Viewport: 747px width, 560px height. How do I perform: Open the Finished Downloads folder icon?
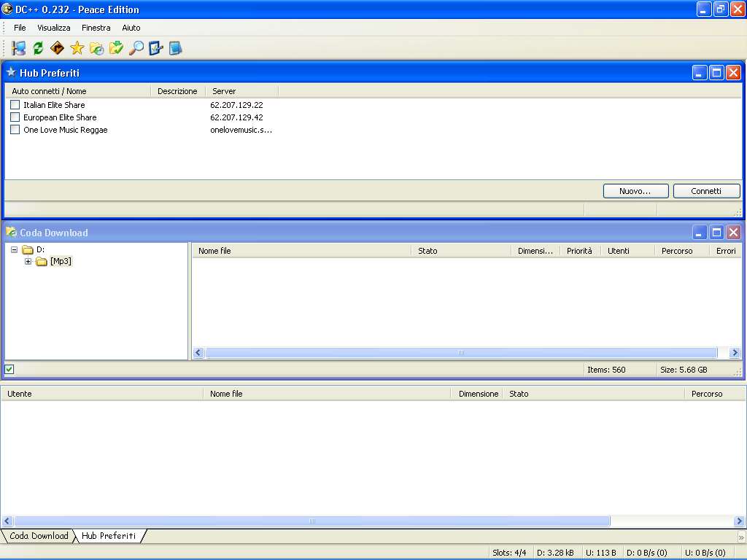tap(117, 48)
